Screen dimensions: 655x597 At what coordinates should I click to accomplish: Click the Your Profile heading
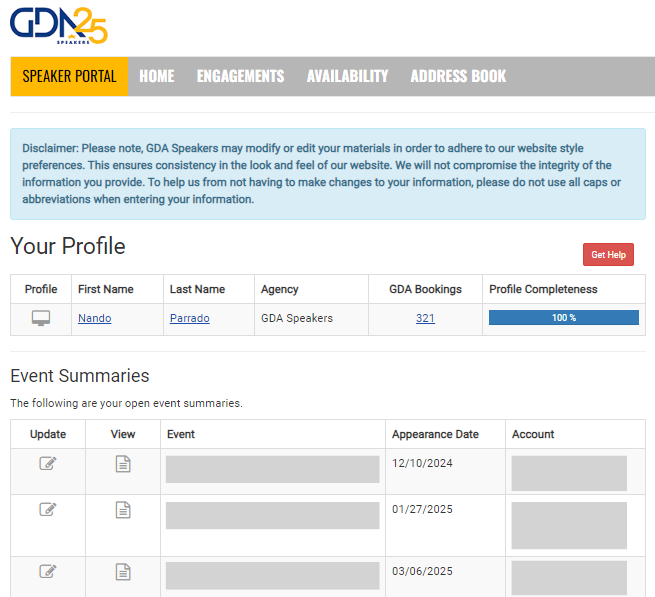coord(68,246)
